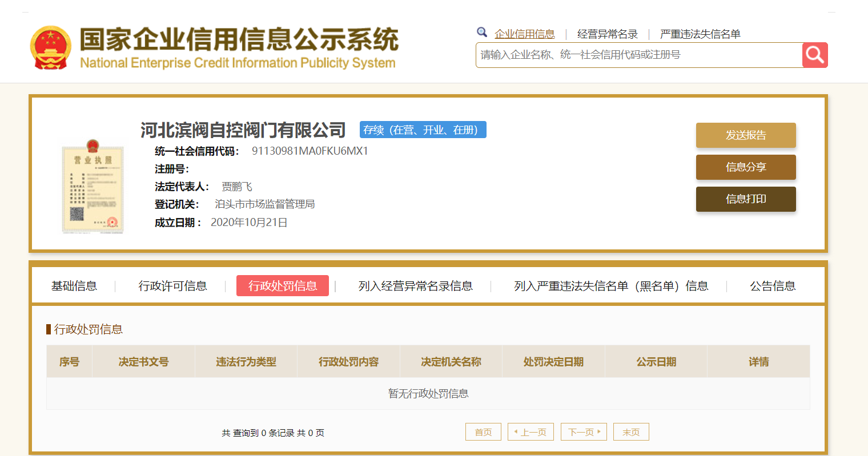Click the 详情 column header
868x456 pixels.
pos(759,362)
